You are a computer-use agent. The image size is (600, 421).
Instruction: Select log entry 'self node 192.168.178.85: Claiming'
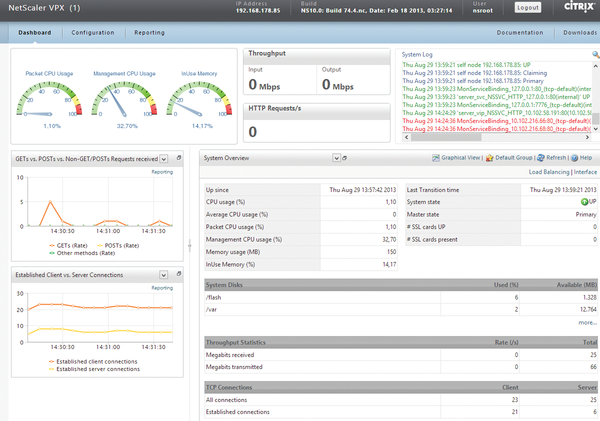tap(474, 73)
